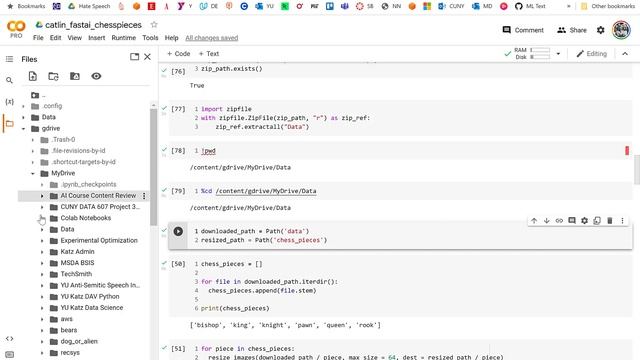Open more cell actions menu
The width and height of the screenshot is (640, 360).
[622, 221]
